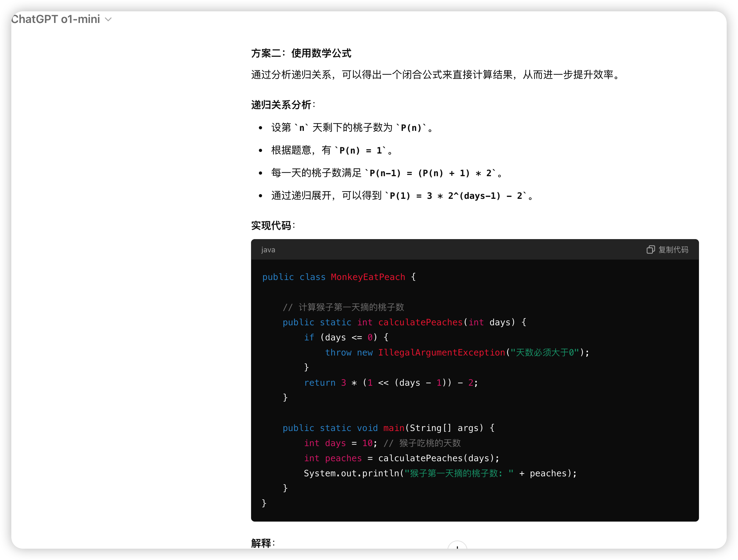Image resolution: width=738 pixels, height=560 pixels.
Task: Click the throw new IllegalArgumentException line
Action: (457, 352)
